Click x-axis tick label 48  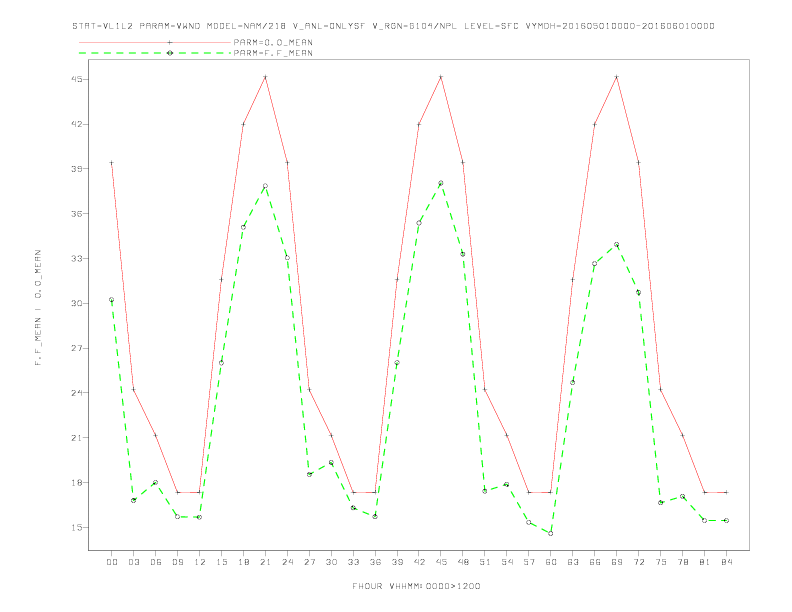[x=463, y=562]
